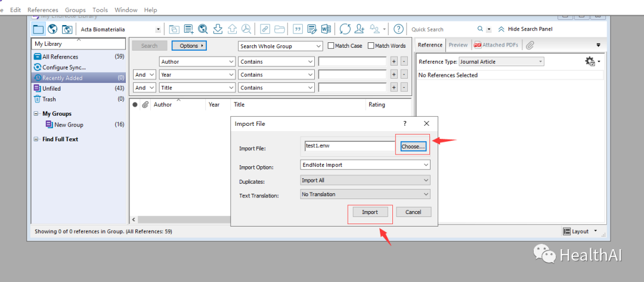Click the Author row search text field
The width and height of the screenshot is (644, 282).
pyautogui.click(x=352, y=61)
